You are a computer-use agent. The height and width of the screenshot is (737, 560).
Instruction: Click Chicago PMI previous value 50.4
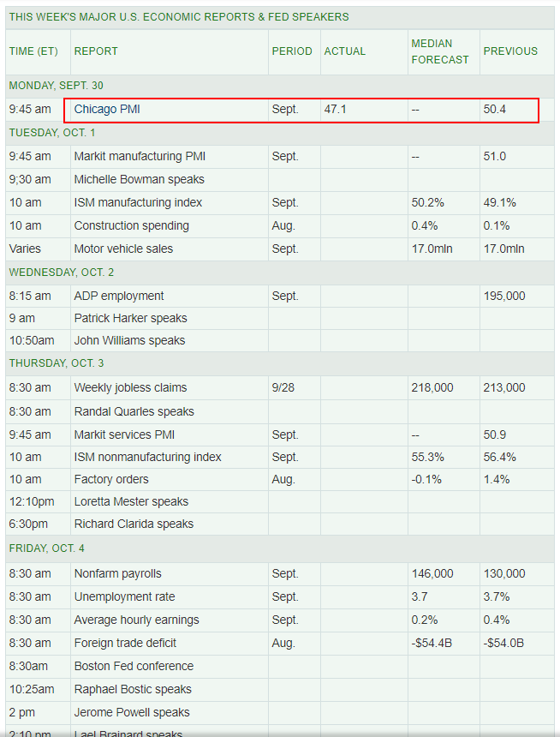coord(494,110)
